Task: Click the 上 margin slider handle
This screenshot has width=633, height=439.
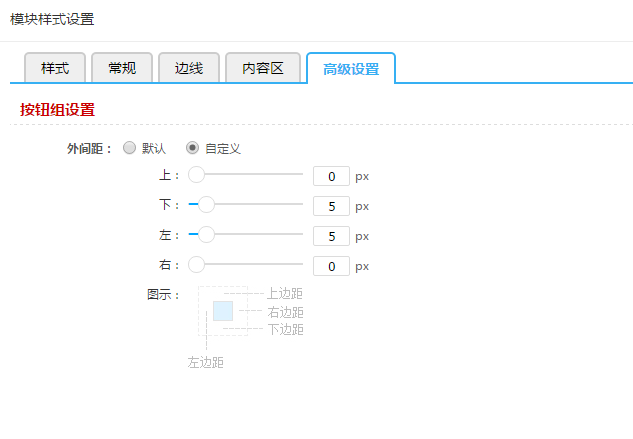Action: pyautogui.click(x=197, y=175)
